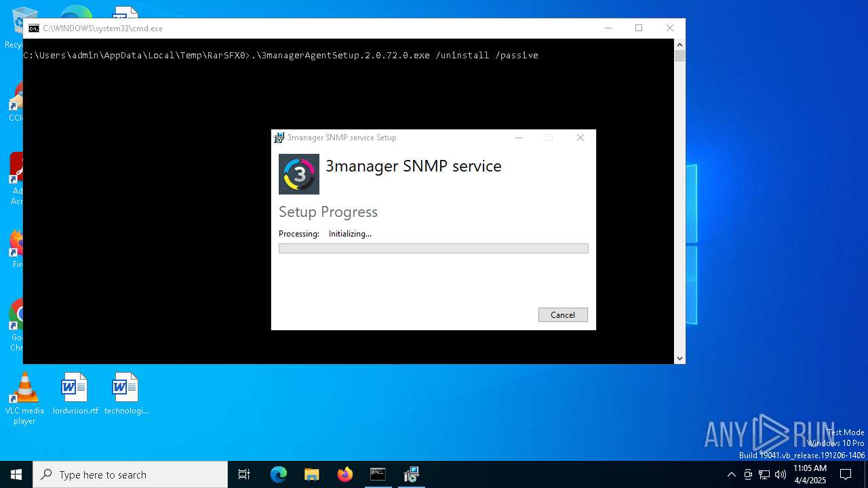Cancel the 3manager SNMP service setup
868x488 pixels.
pos(563,314)
